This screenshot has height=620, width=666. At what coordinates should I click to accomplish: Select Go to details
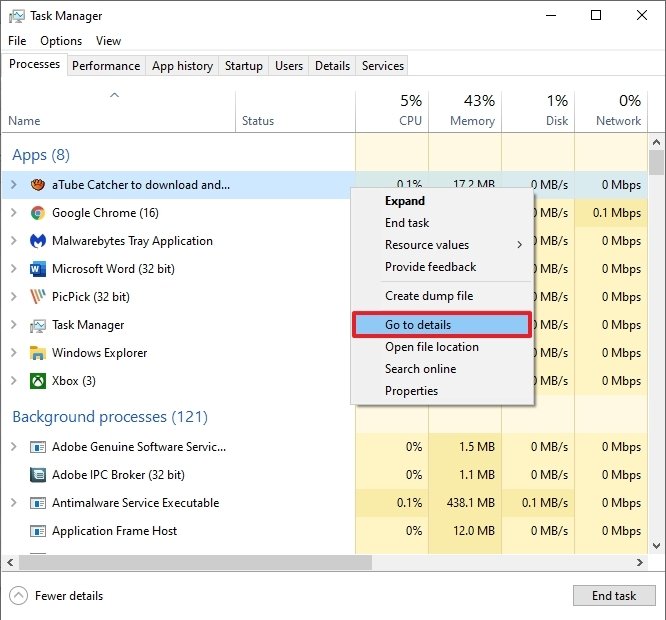(442, 325)
